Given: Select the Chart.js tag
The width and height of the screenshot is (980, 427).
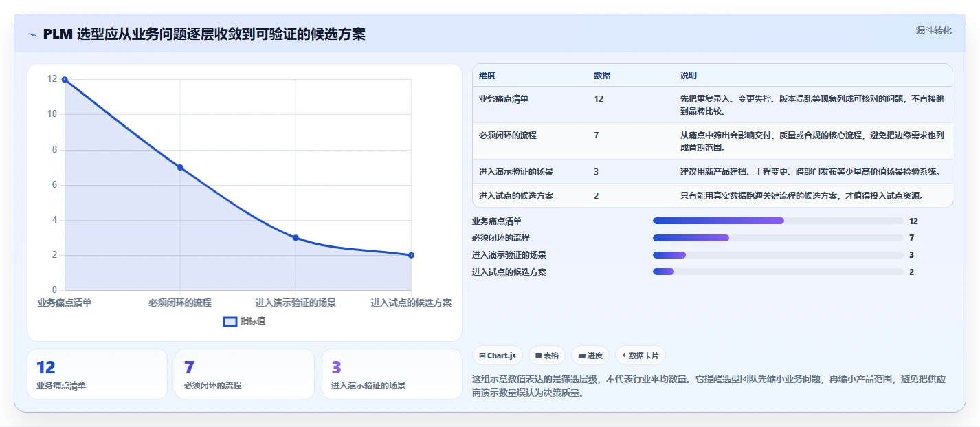Looking at the screenshot, I should pos(498,355).
